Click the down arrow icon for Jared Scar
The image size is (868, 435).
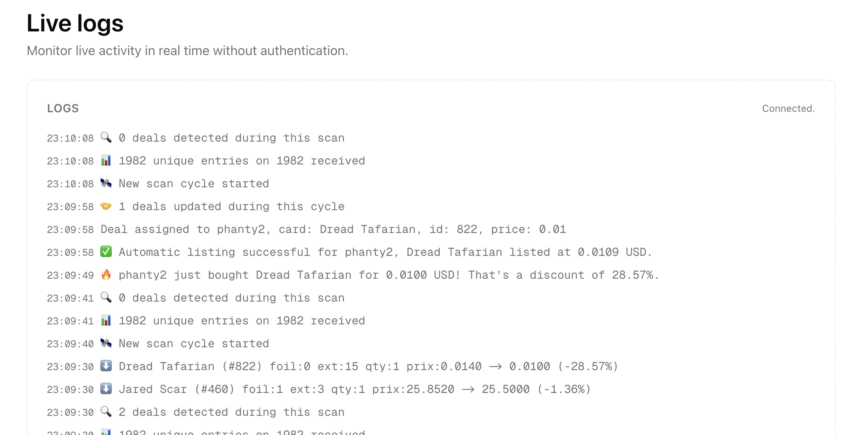point(106,389)
